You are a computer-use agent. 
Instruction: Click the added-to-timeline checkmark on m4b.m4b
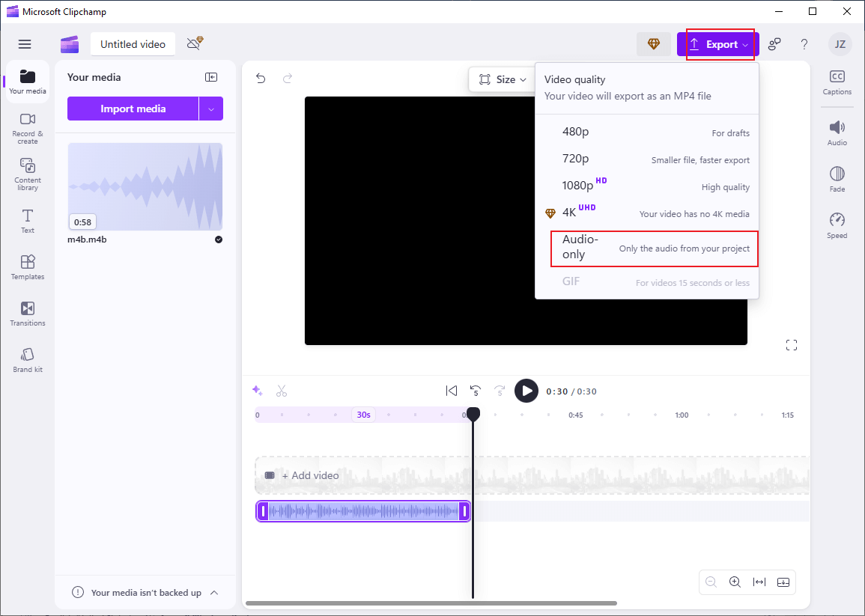point(219,240)
